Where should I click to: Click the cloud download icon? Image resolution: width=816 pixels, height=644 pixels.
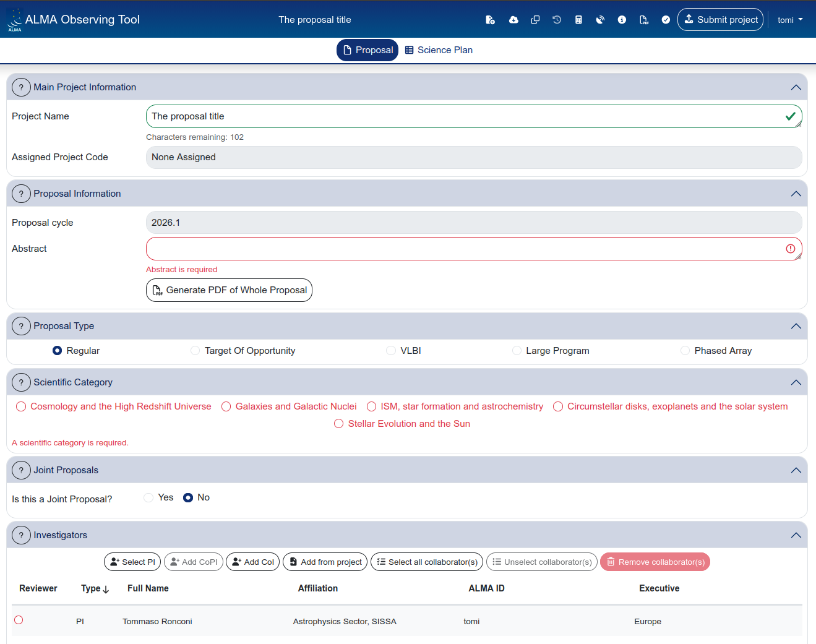pos(513,20)
